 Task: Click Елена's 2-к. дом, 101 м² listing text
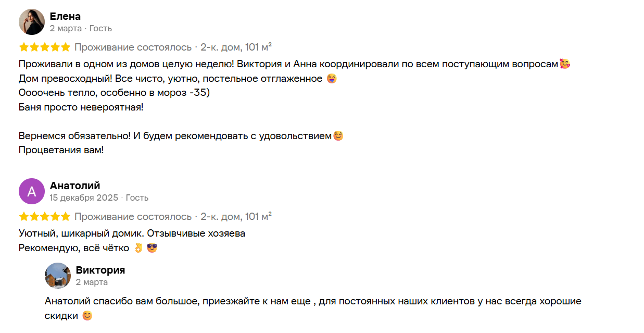click(x=236, y=47)
